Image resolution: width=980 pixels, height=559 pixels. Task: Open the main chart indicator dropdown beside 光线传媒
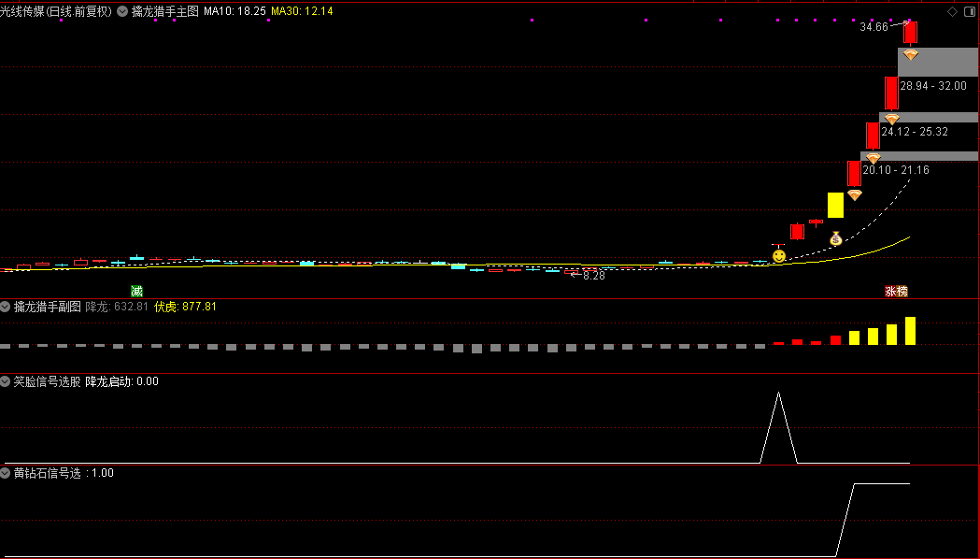click(x=122, y=11)
